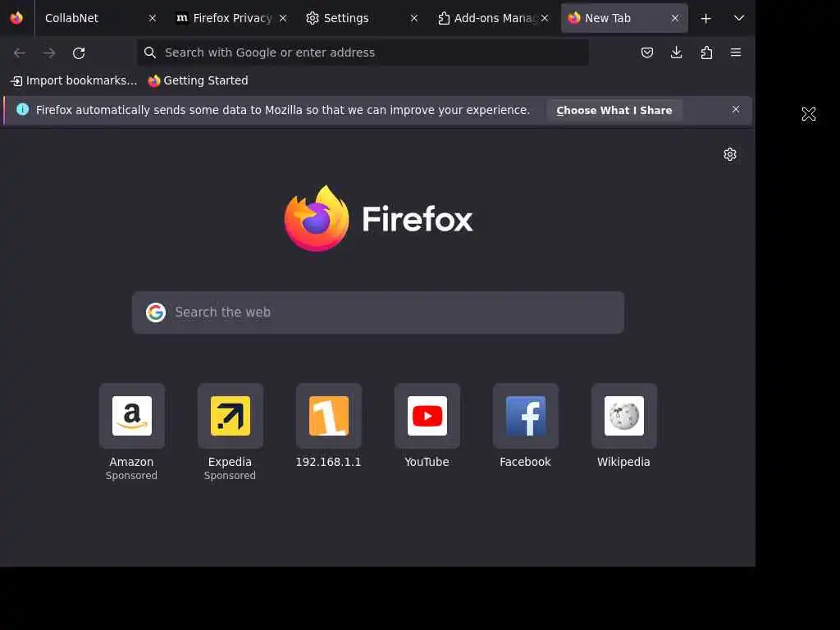840x630 pixels.
Task: Click the Amazon label text
Action: point(131,462)
